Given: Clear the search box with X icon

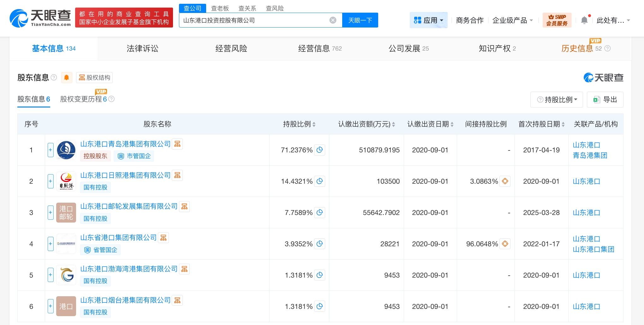Looking at the screenshot, I should 333,20.
